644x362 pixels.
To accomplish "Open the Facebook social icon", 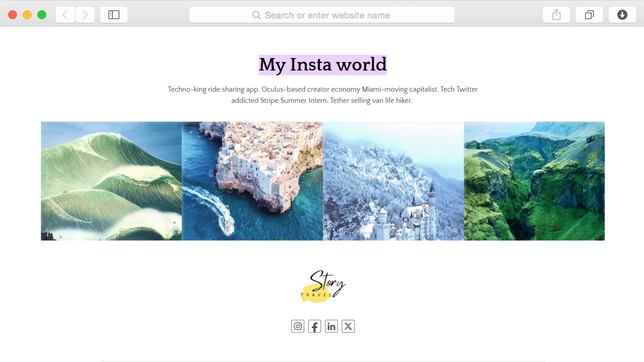I will pos(314,326).
